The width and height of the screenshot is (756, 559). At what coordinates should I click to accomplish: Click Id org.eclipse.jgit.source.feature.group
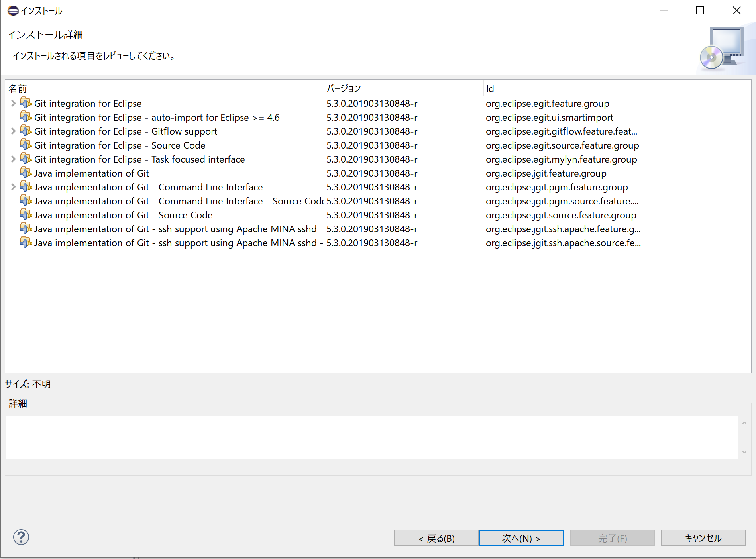point(561,215)
